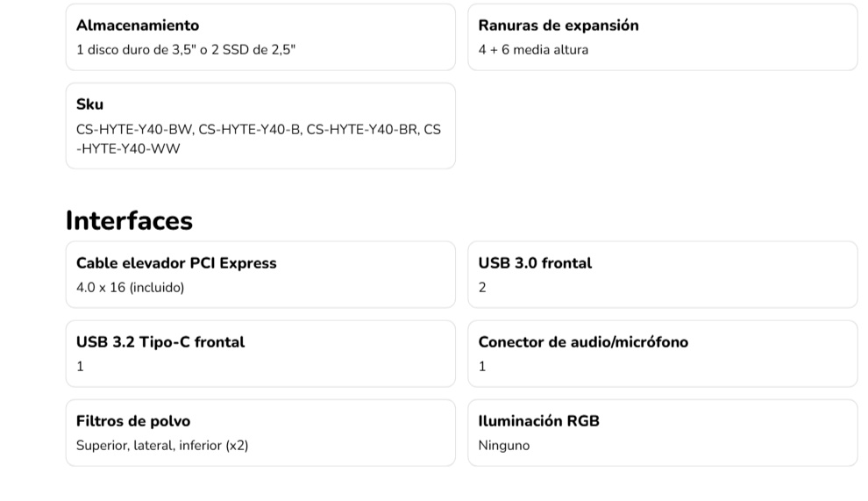Screen dimensions: 868x501
Task: Select the USB 3.2 Tipo-C value '1'
Action: (81, 367)
